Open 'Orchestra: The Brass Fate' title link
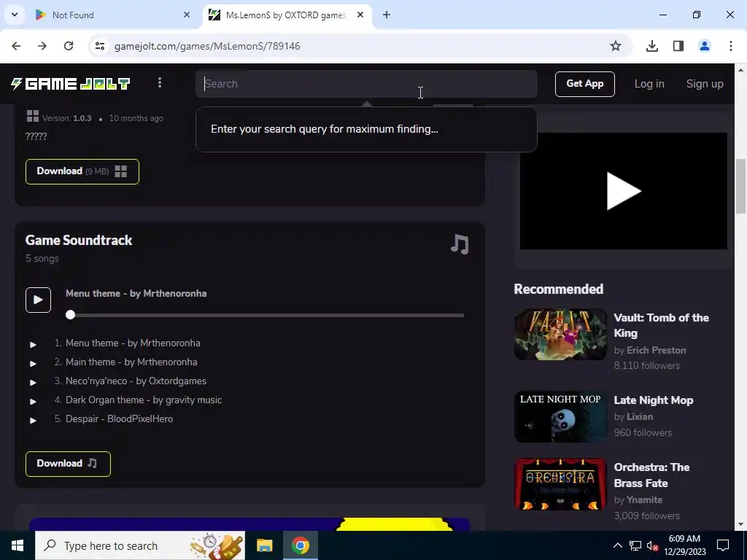 (x=651, y=475)
